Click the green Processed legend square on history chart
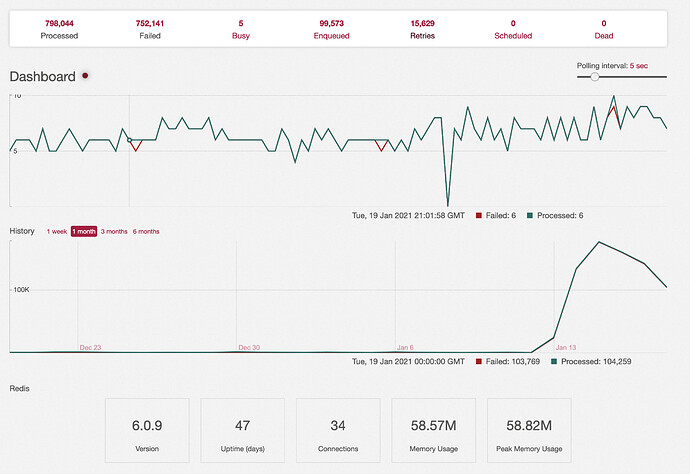The height and width of the screenshot is (474, 690). pyautogui.click(x=554, y=362)
